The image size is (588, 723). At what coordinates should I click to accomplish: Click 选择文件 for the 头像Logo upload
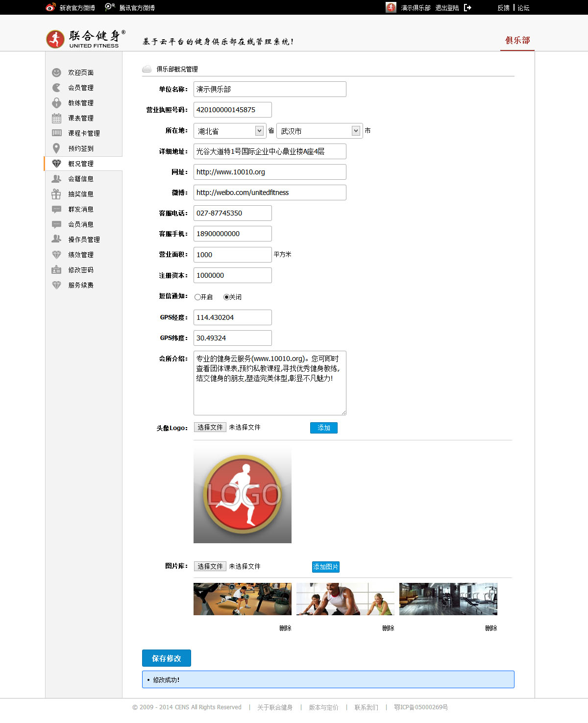point(210,427)
